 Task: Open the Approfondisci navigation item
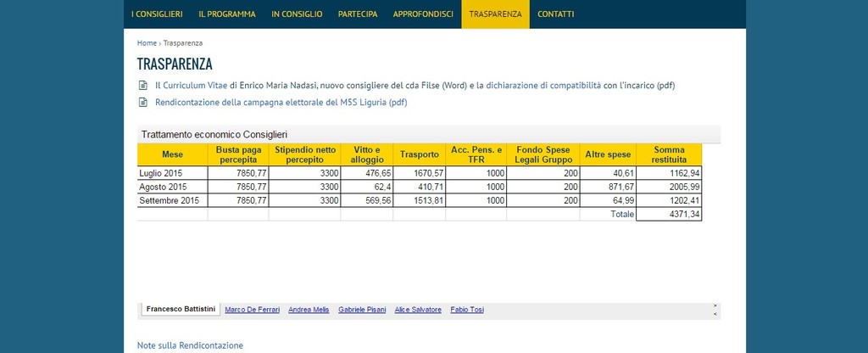tap(424, 14)
